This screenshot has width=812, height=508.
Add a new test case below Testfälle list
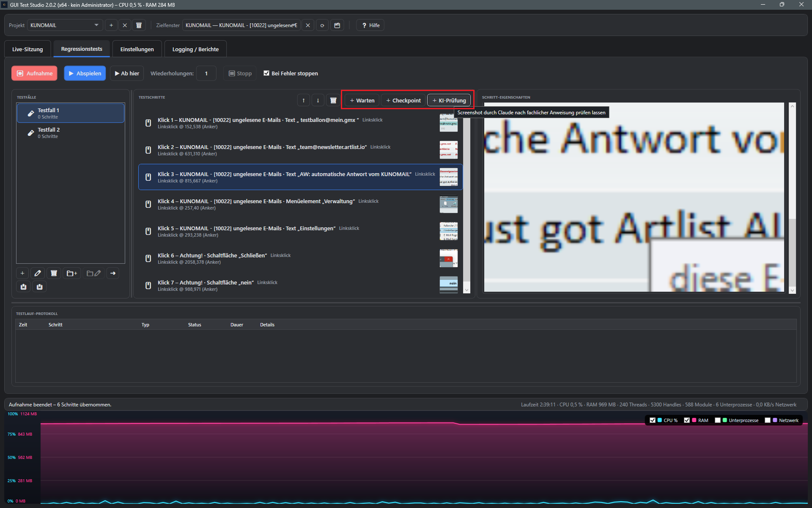pyautogui.click(x=22, y=273)
